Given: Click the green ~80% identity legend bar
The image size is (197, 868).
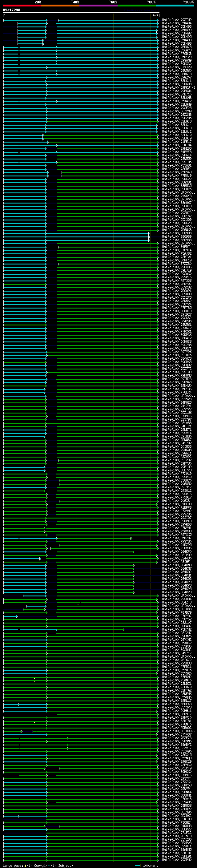Looking at the screenshot, I should click(x=137, y=6).
